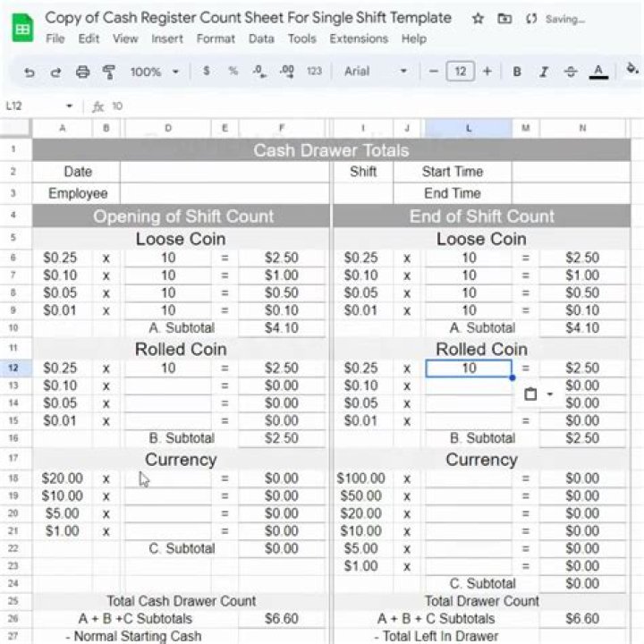The width and height of the screenshot is (644, 644).
Task: Click the move to folder icon
Action: point(504,19)
